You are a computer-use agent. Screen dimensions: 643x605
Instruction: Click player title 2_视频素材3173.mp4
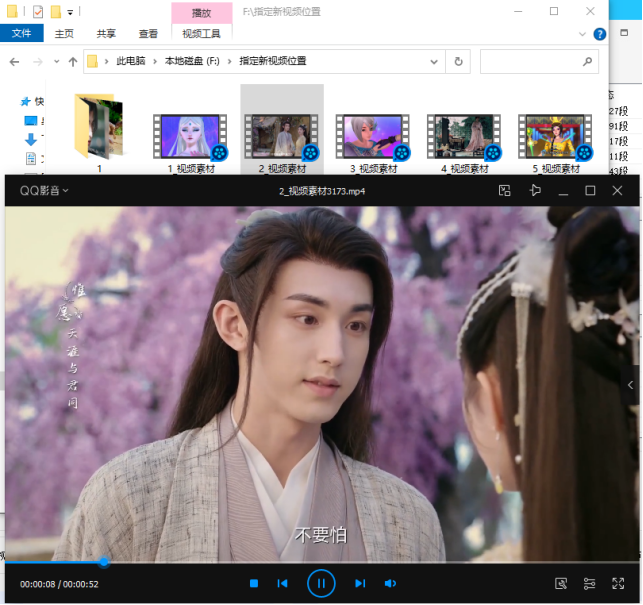click(x=322, y=191)
